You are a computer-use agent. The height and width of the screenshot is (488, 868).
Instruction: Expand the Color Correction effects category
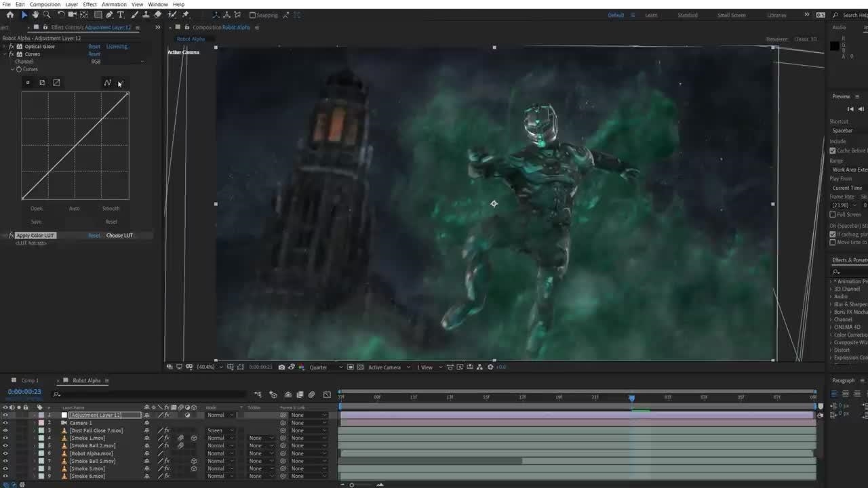point(831,335)
